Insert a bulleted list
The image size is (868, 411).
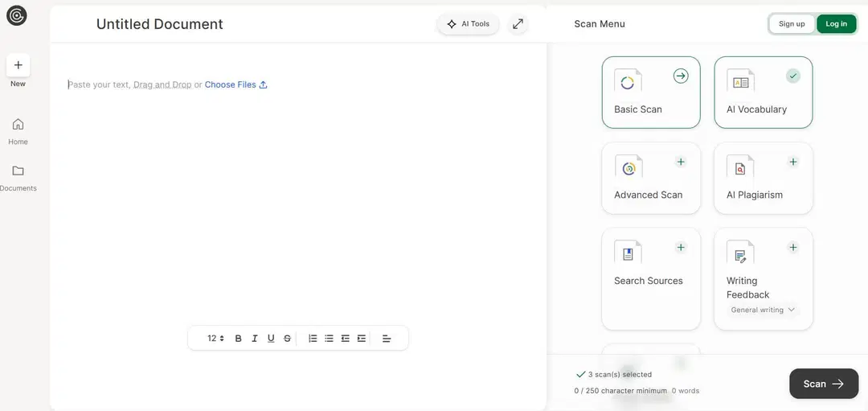(329, 339)
